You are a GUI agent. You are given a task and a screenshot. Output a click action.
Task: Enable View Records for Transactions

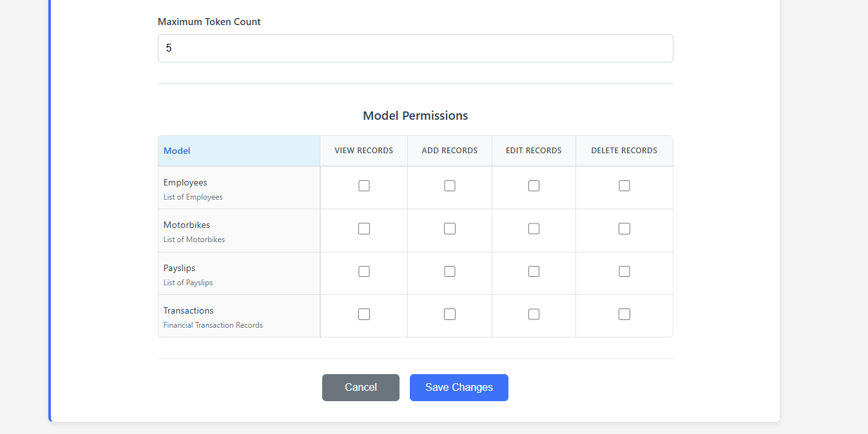coord(363,314)
